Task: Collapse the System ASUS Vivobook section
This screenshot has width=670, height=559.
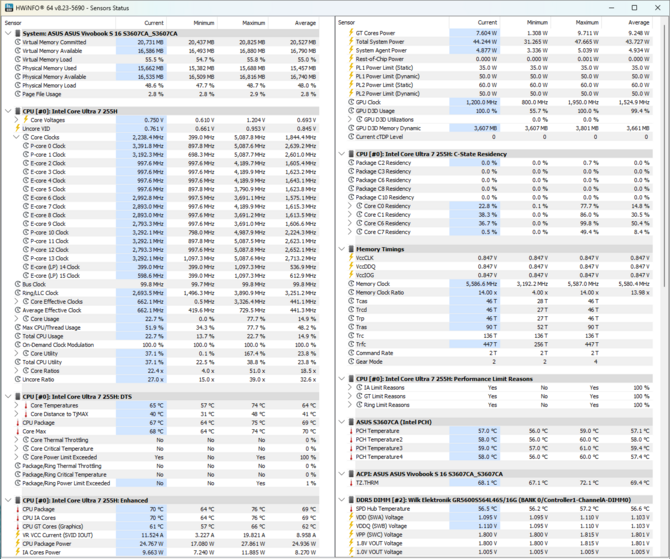Action: click(x=8, y=33)
